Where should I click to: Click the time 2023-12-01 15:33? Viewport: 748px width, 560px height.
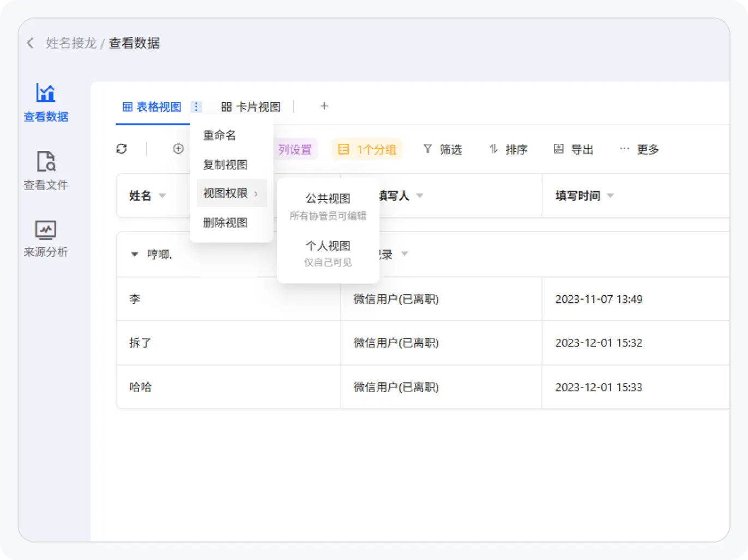tap(599, 387)
